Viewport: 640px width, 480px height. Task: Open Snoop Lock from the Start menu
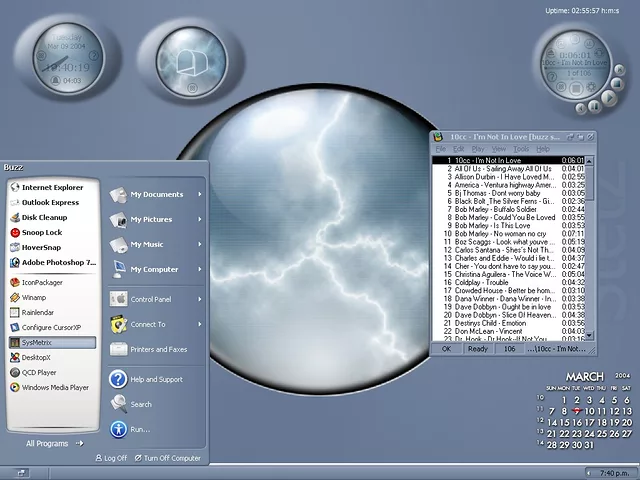point(41,232)
